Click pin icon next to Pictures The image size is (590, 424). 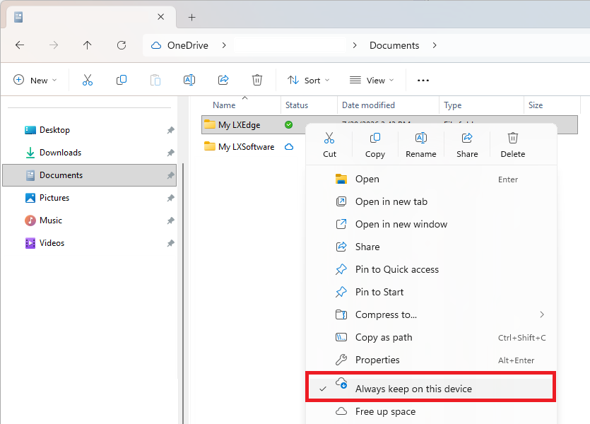click(170, 198)
